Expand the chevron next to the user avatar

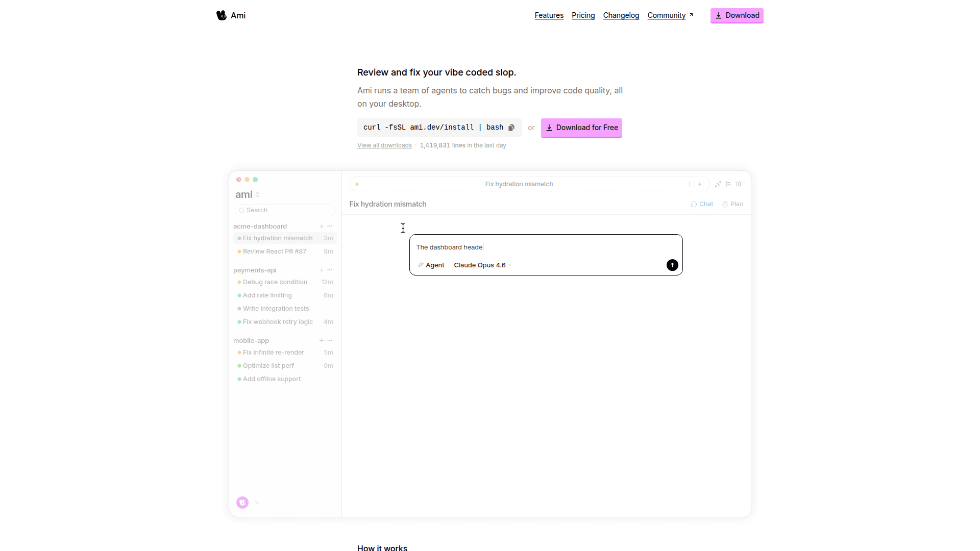pyautogui.click(x=257, y=503)
